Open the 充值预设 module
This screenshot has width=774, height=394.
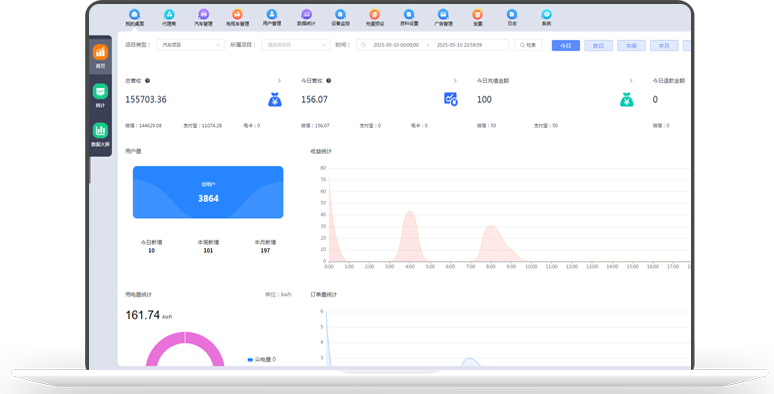coord(375,18)
